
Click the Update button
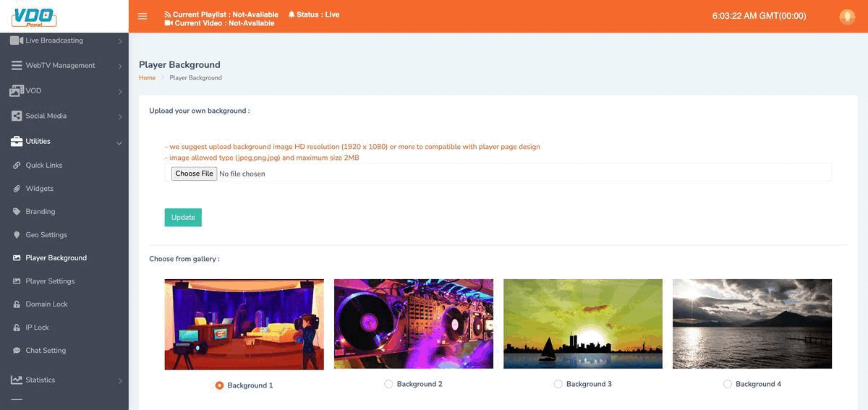(183, 218)
